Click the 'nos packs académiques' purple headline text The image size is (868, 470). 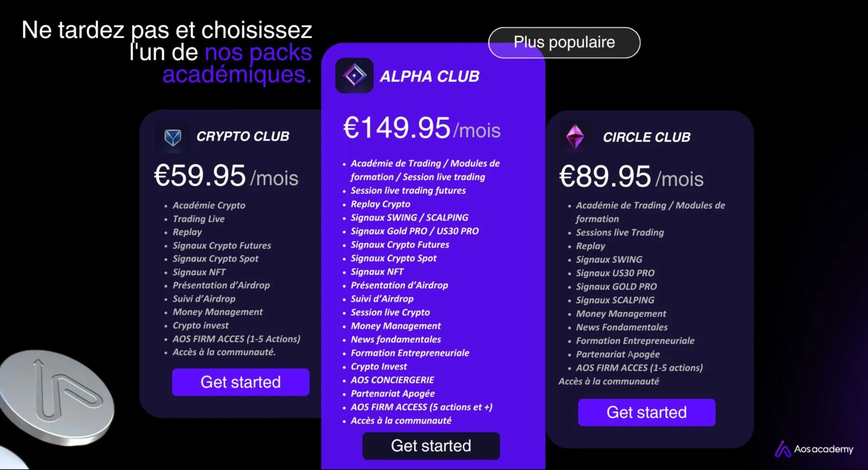tap(237, 63)
